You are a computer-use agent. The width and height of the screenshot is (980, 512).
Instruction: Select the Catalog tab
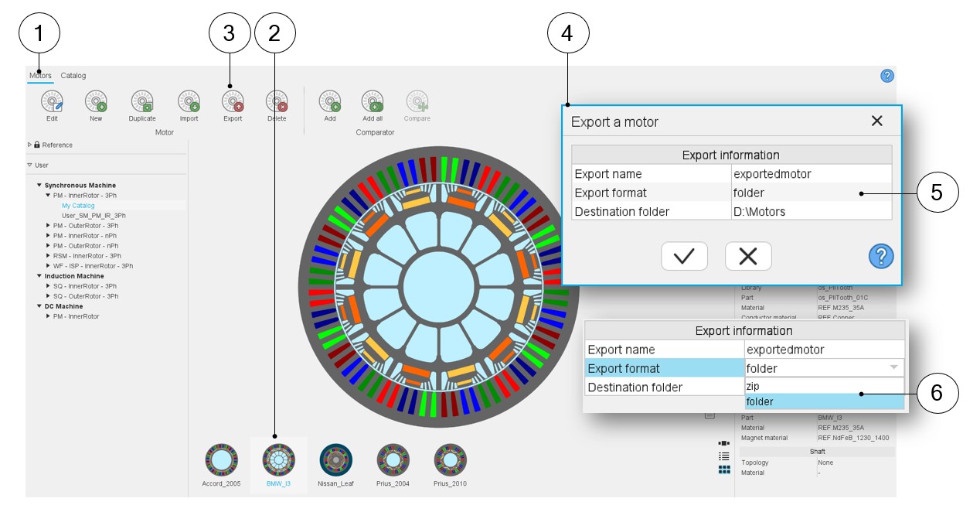coord(73,76)
